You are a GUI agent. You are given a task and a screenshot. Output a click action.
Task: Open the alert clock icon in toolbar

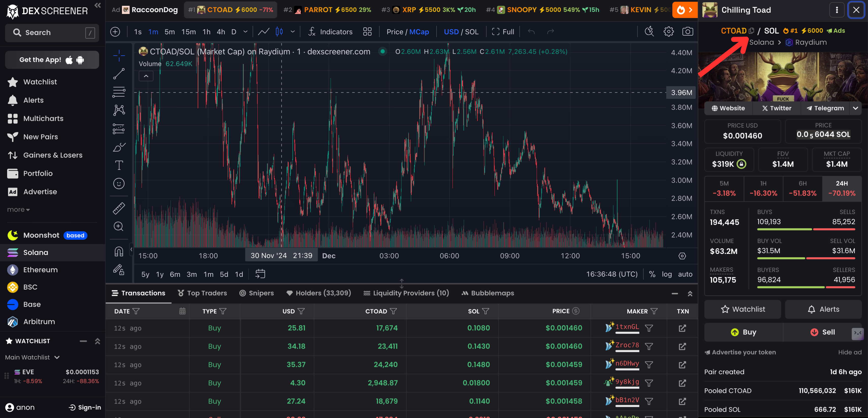(649, 32)
